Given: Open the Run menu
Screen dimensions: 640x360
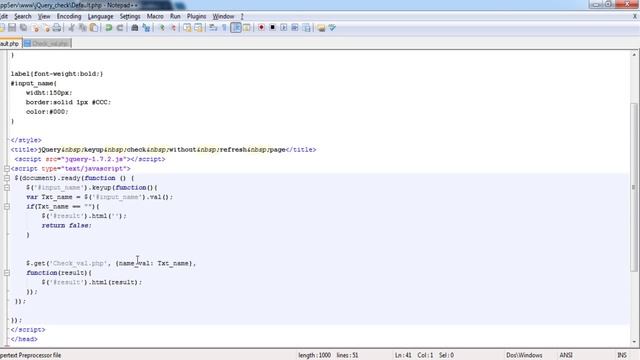Looking at the screenshot, I should point(175,16).
